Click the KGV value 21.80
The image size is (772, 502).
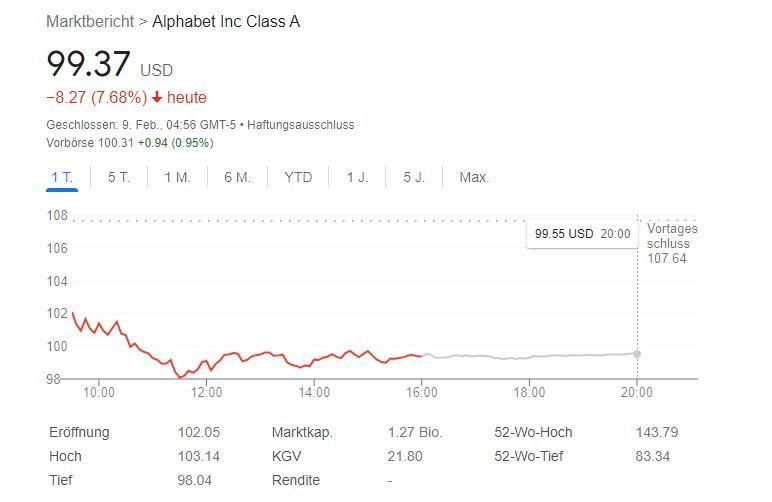pyautogui.click(x=405, y=456)
